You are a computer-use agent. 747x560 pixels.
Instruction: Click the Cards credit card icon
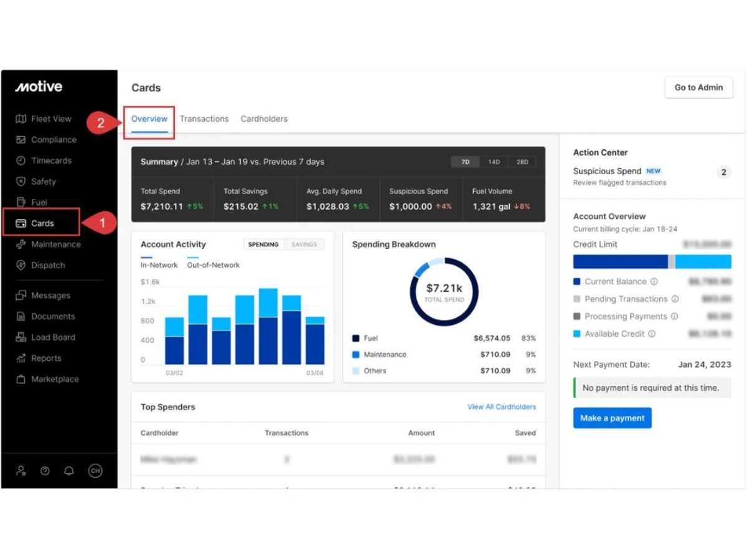coord(21,223)
